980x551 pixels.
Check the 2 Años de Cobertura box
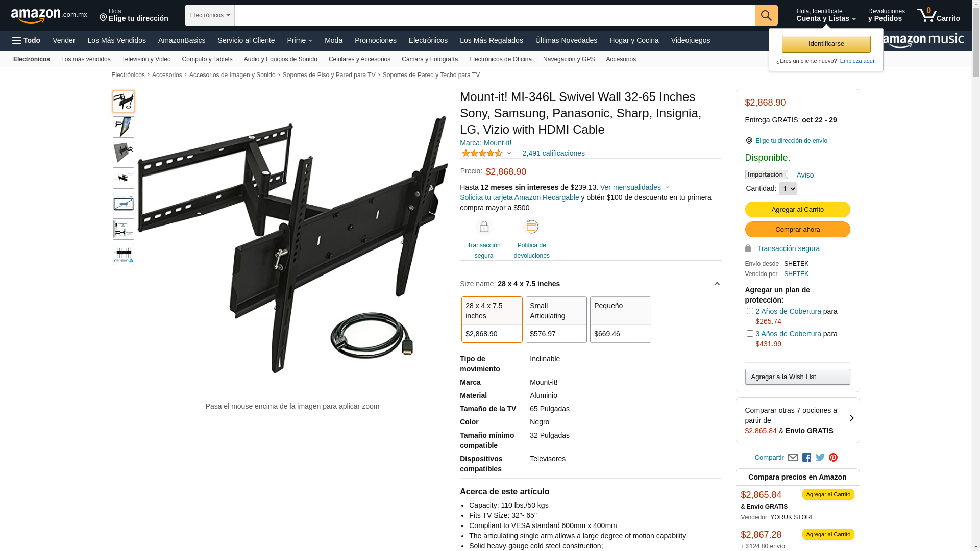coord(750,311)
